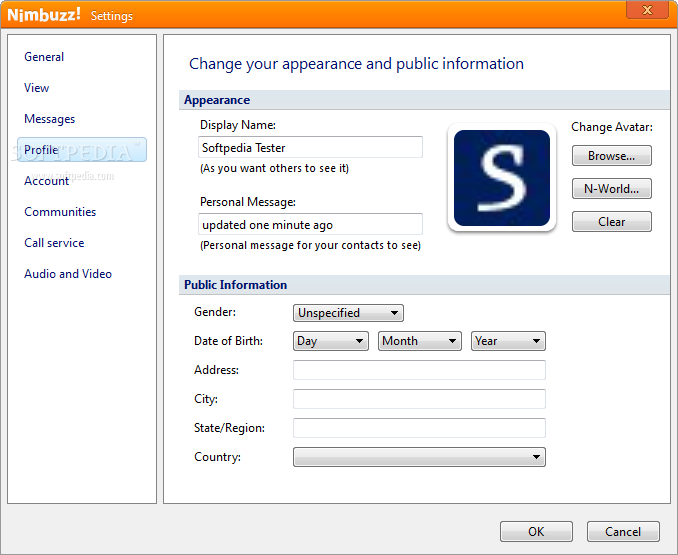The width and height of the screenshot is (678, 555).
Task: Click the State/Region input field
Action: point(419,427)
